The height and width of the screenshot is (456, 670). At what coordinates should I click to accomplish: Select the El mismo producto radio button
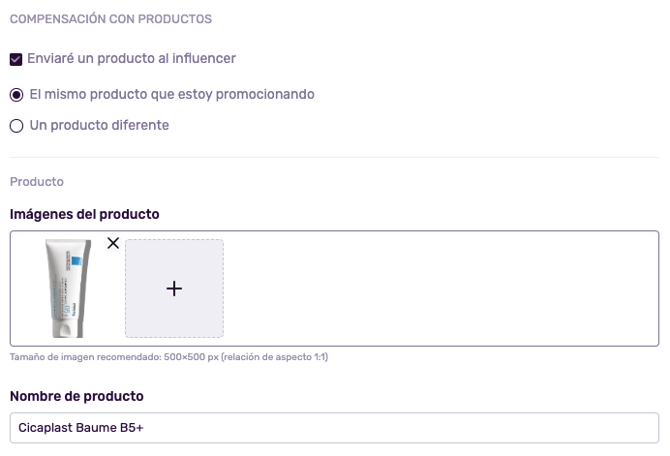(x=16, y=95)
